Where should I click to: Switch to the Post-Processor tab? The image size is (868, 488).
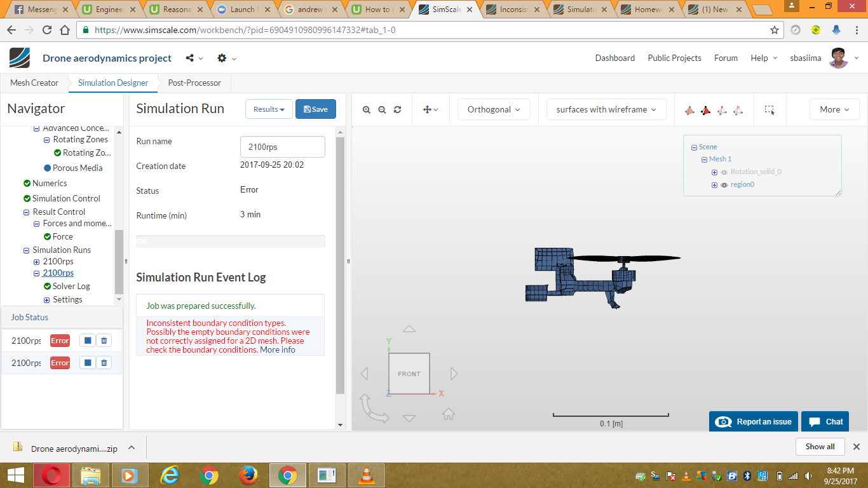coord(194,83)
